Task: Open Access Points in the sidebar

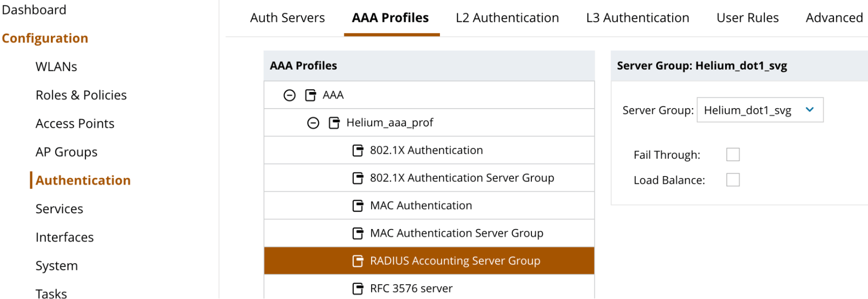Action: (x=75, y=124)
